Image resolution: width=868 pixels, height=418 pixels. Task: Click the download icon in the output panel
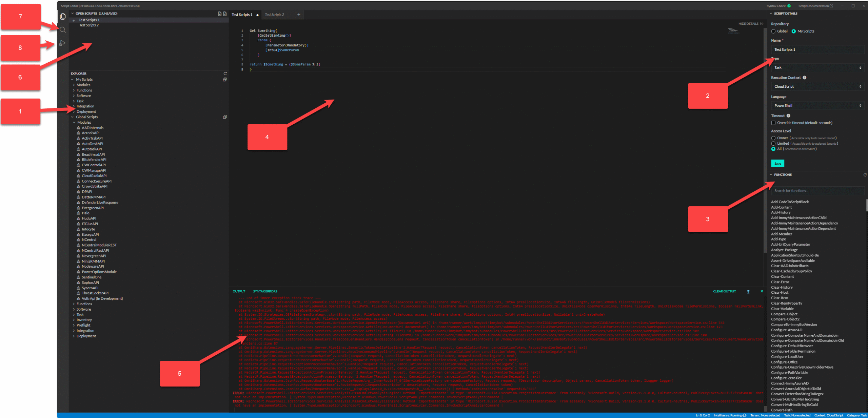(x=748, y=291)
